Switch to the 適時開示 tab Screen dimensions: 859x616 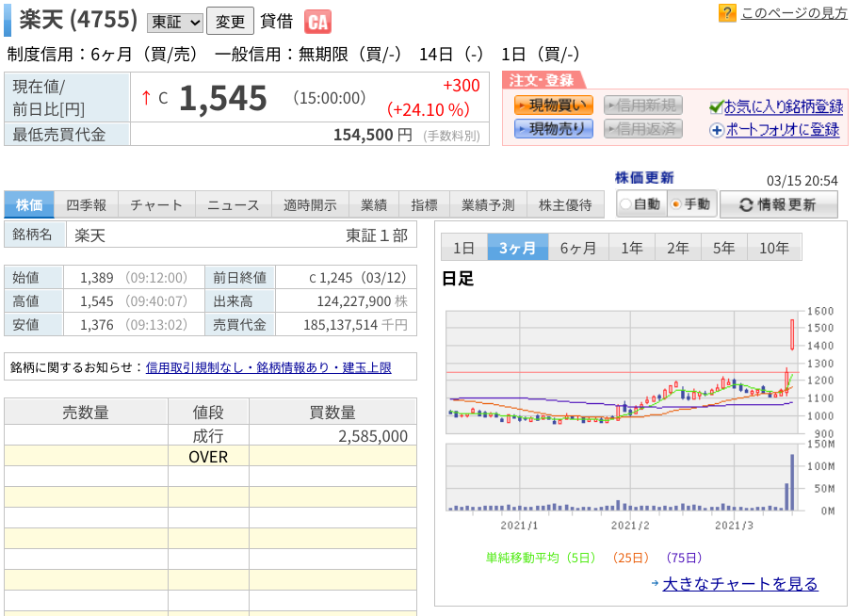pyautogui.click(x=310, y=205)
